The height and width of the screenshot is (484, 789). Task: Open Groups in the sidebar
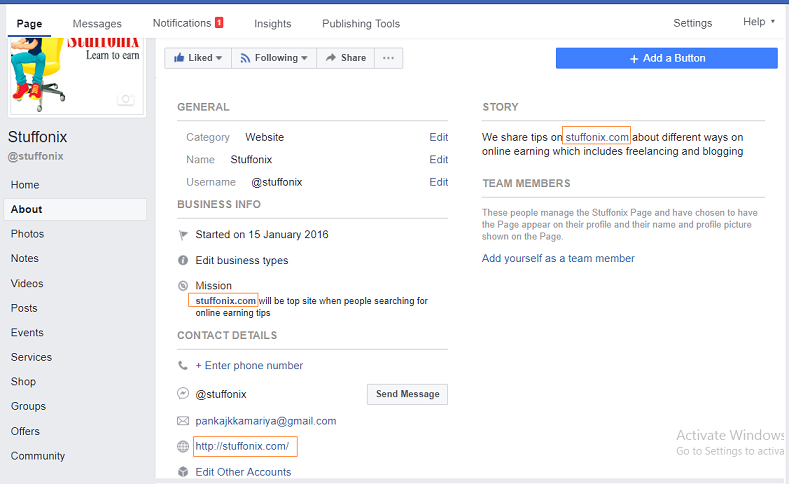point(28,406)
